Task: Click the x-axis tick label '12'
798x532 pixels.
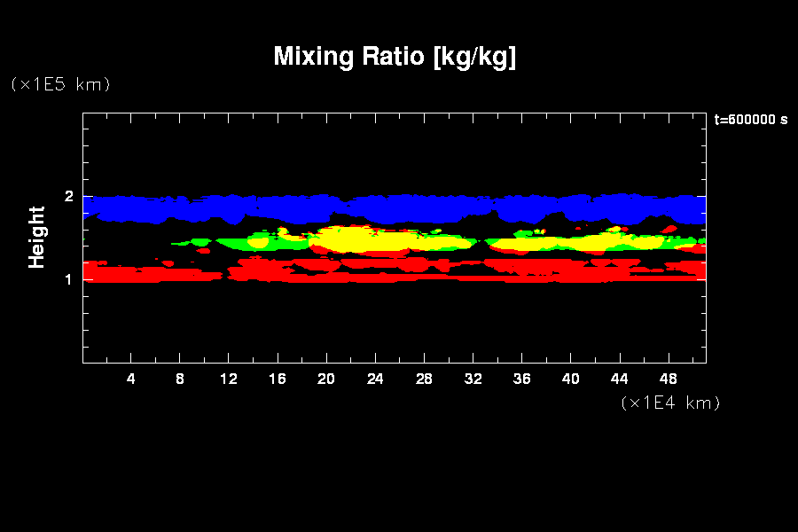Action: point(229,379)
